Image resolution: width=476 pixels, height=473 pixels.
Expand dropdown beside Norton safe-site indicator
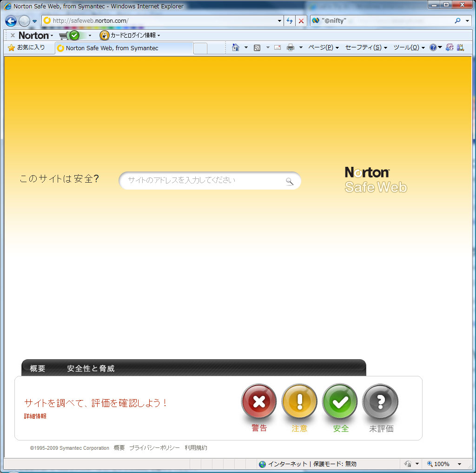(x=90, y=35)
